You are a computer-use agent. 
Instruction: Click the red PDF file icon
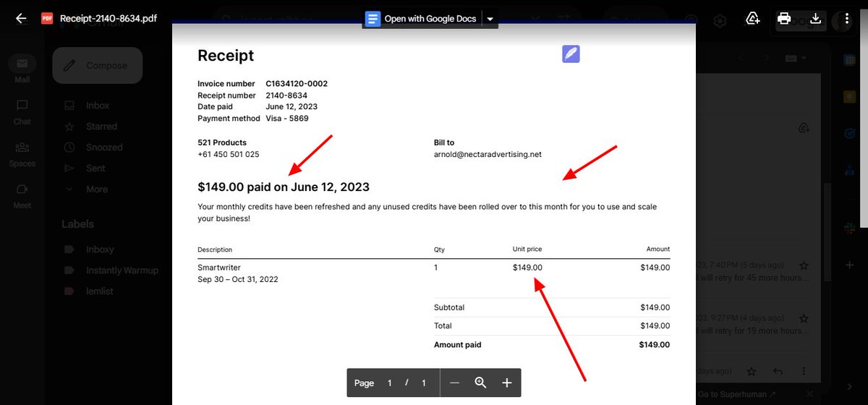click(x=47, y=19)
